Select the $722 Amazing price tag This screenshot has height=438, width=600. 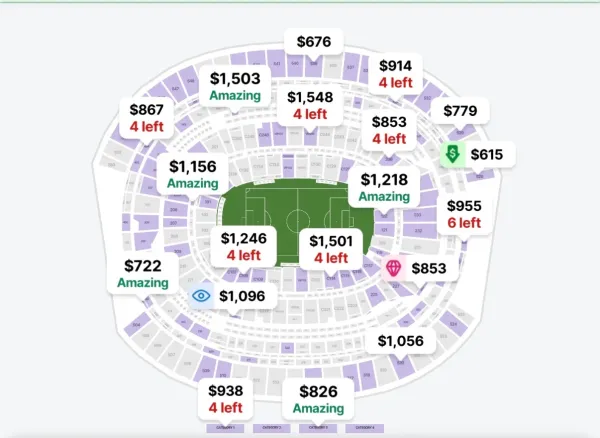(x=143, y=274)
